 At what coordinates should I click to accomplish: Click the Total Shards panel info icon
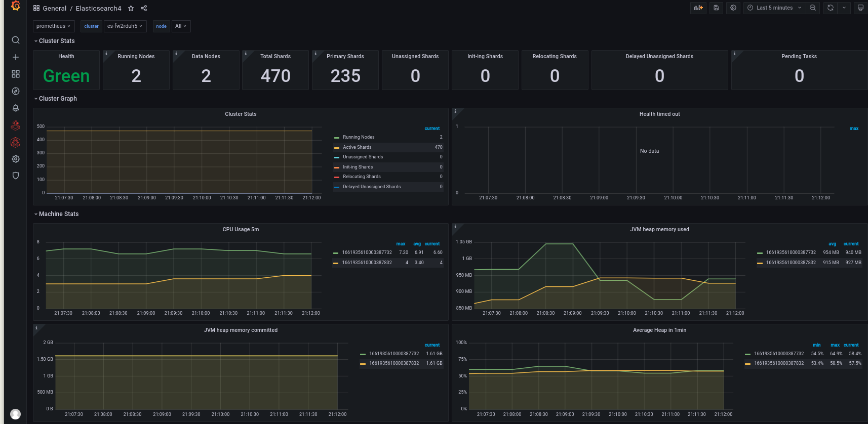pos(246,53)
